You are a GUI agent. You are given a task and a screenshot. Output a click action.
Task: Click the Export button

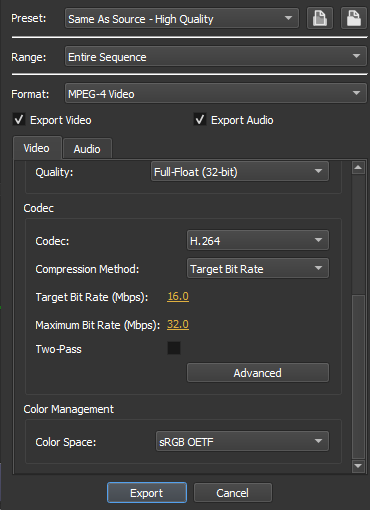click(147, 493)
